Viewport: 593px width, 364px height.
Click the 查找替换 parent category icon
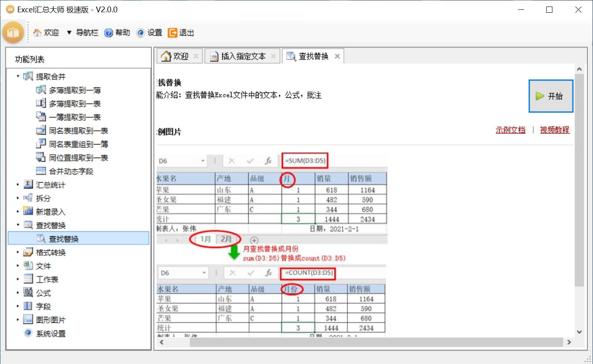28,225
